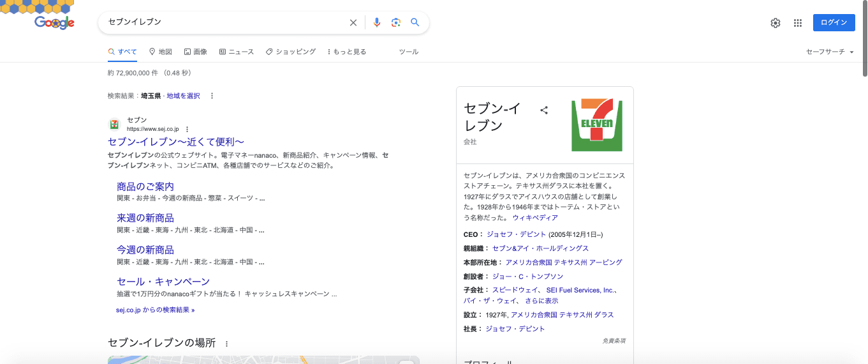Click the スピードウェイ subsidiary link
The height and width of the screenshot is (364, 868).
[x=516, y=291]
